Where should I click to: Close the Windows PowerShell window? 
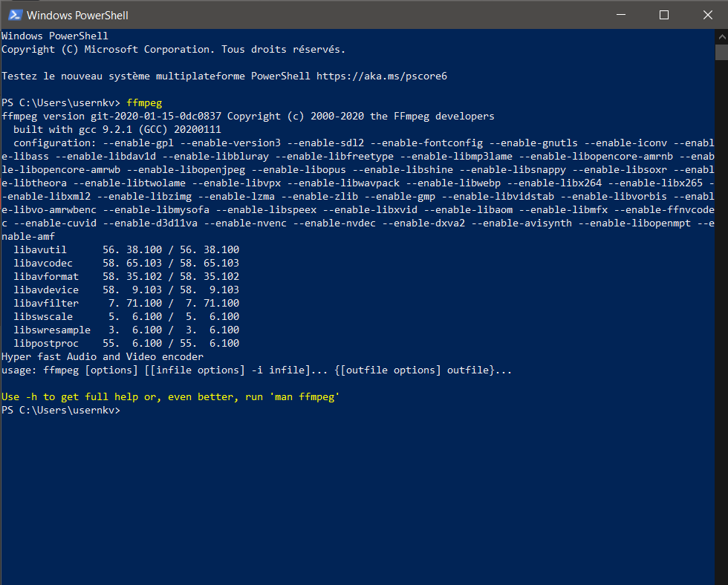click(x=707, y=16)
